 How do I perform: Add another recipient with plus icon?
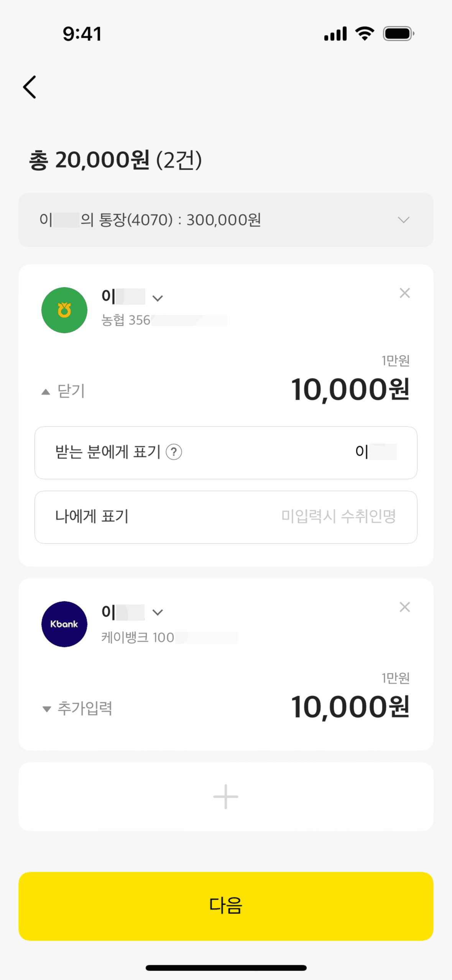coord(226,797)
